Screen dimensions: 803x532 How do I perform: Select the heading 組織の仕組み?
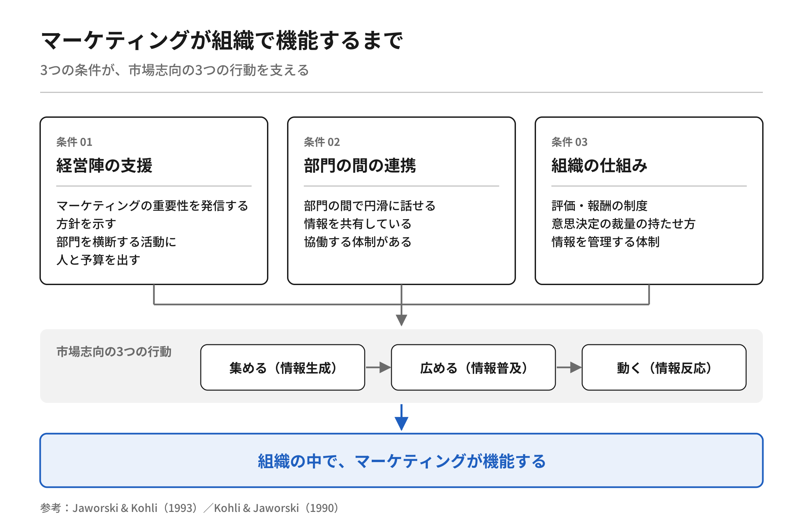600,166
